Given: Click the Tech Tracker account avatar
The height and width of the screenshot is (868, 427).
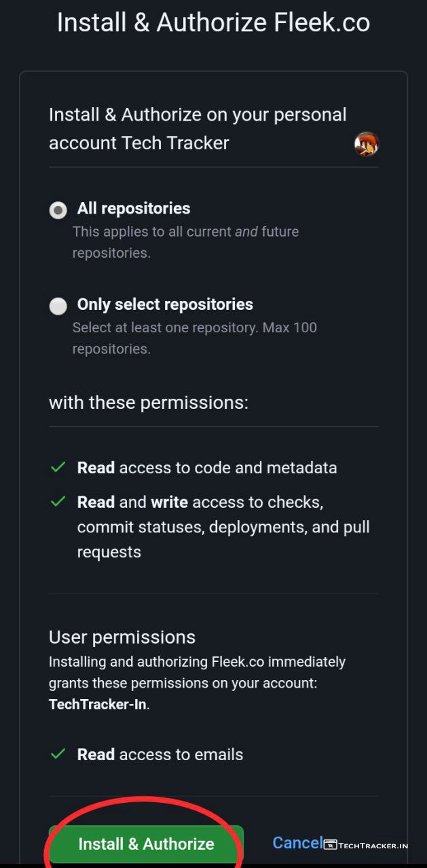Looking at the screenshot, I should coord(366,144).
